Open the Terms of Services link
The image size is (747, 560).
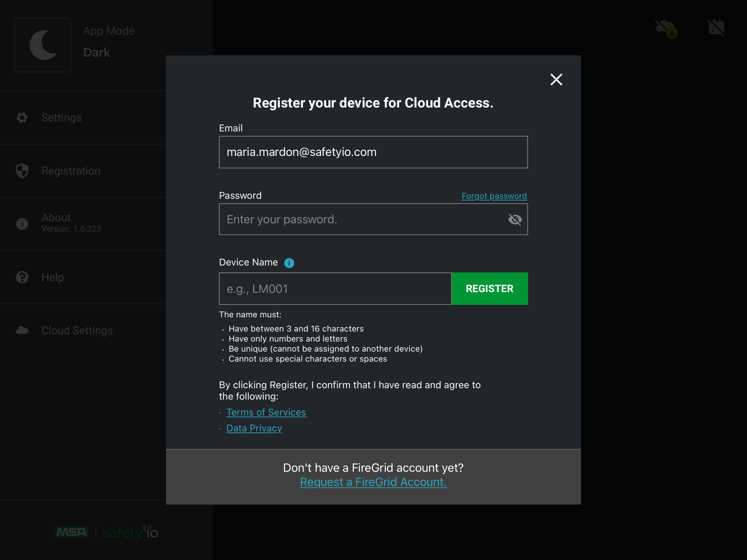point(266,412)
